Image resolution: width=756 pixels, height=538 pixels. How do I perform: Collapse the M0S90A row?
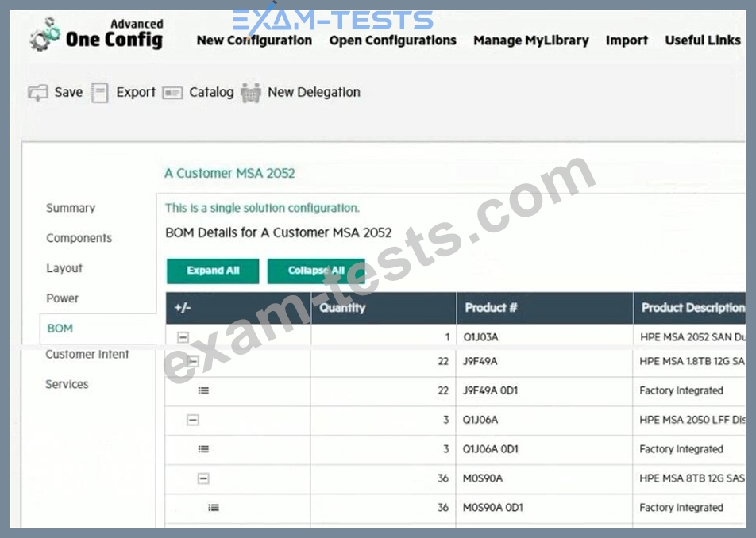[203, 478]
